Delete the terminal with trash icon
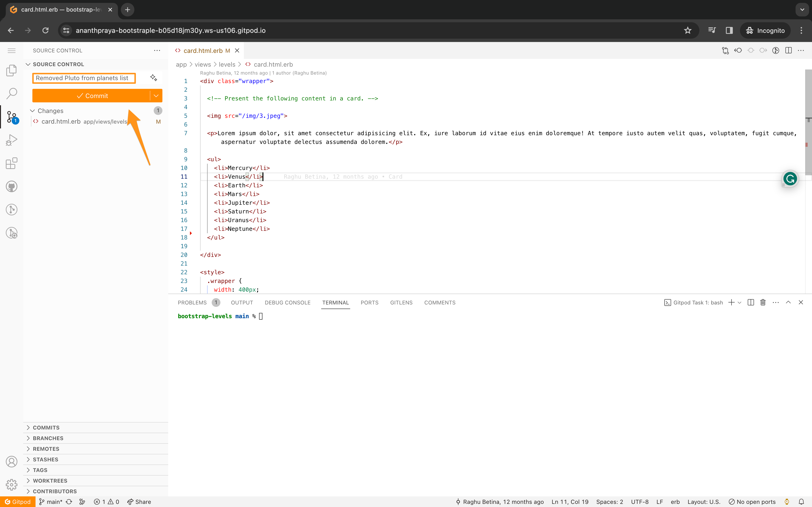Image resolution: width=812 pixels, height=507 pixels. pos(763,303)
